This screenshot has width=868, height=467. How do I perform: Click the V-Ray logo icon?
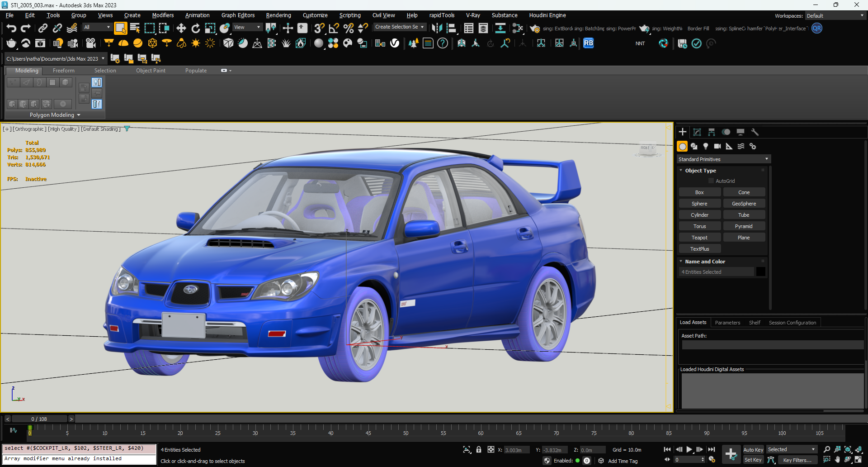395,43
